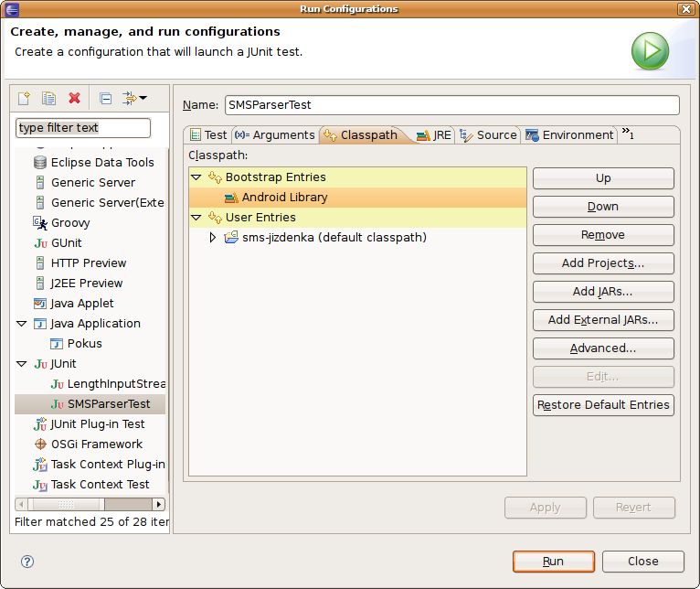Screen dimensions: 700x589
Task: Select the Bootstrap Entries row
Action: click(357, 177)
